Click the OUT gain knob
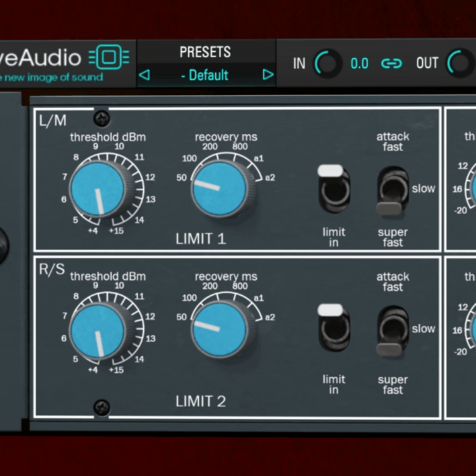 [x=461, y=63]
